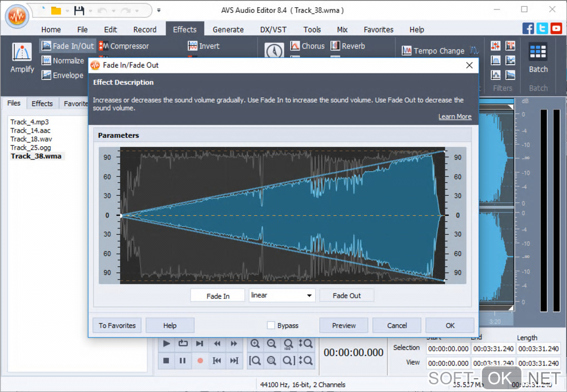Switch to the Generate ribbon tab
The height and width of the screenshot is (392, 567).
[228, 29]
